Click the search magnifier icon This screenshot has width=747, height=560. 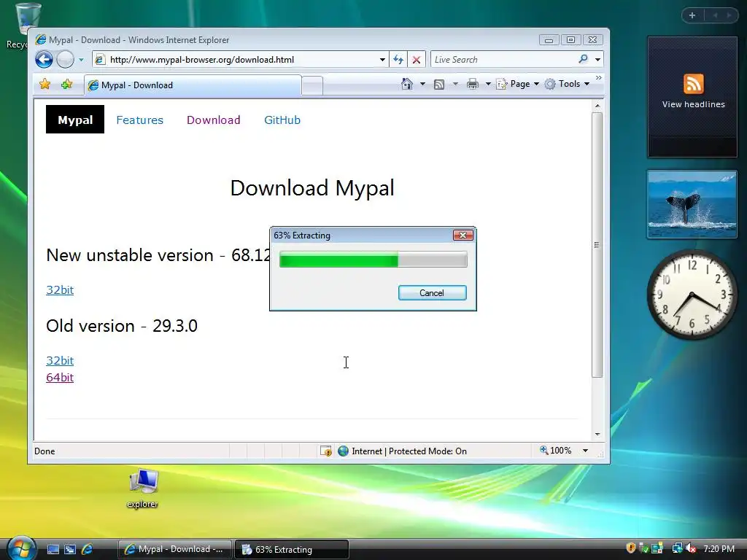click(583, 59)
